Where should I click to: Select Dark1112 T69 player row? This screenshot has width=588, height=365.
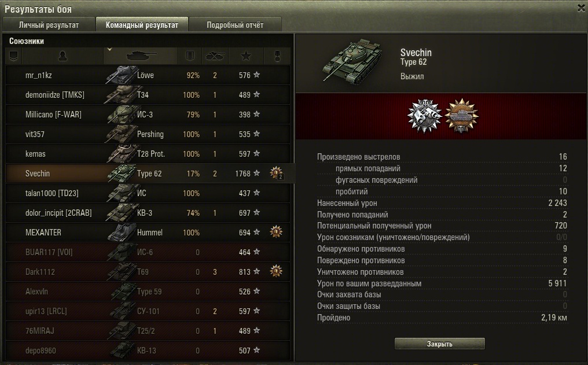pyautogui.click(x=148, y=272)
